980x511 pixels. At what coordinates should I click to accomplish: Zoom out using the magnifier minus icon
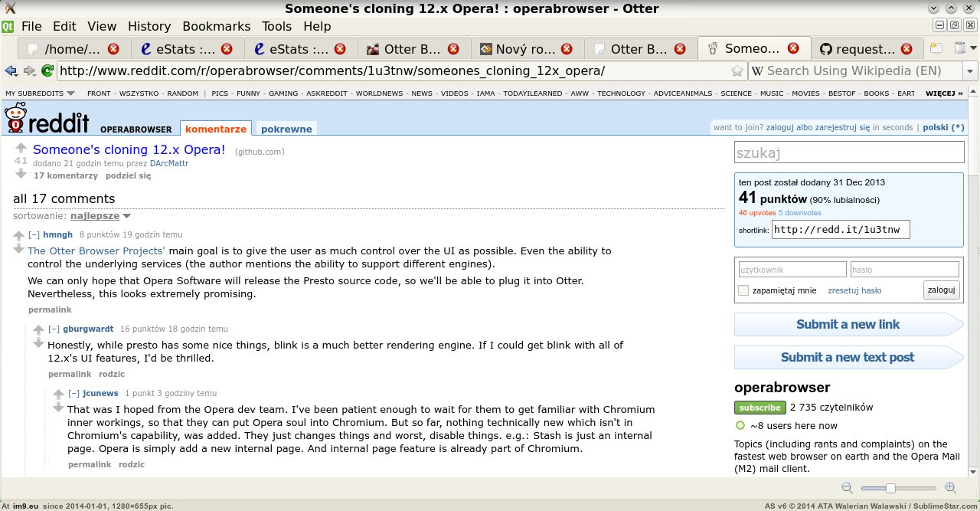point(847,488)
